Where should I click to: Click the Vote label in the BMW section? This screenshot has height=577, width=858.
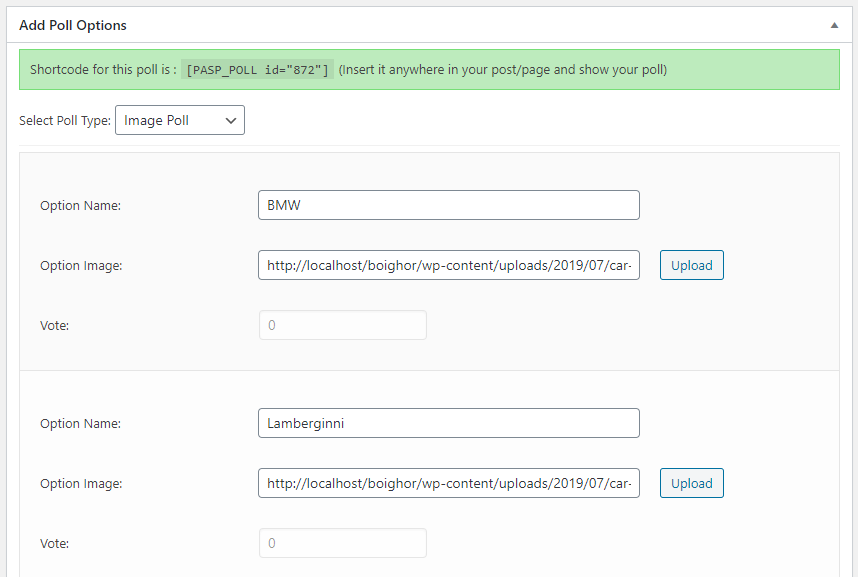pyautogui.click(x=54, y=325)
